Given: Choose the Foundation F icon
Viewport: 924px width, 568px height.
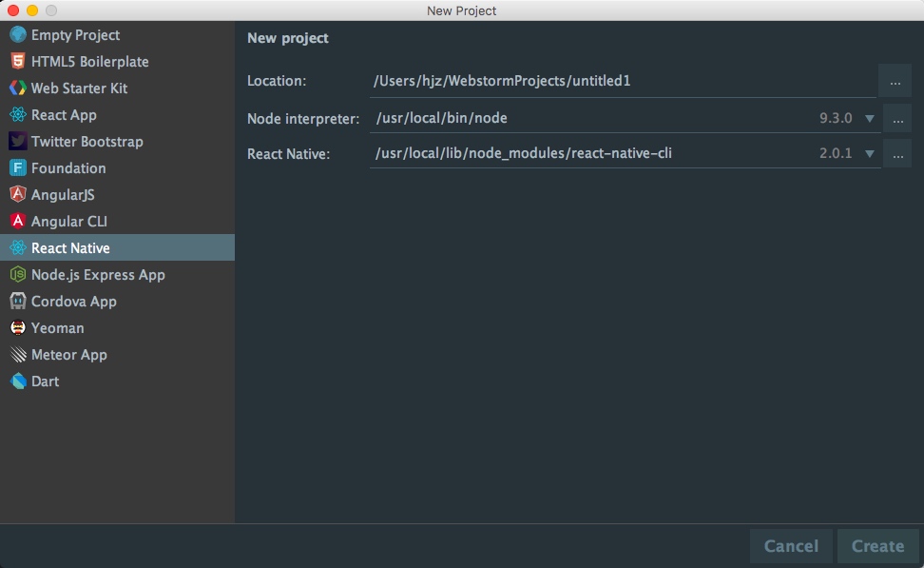Looking at the screenshot, I should 18,168.
